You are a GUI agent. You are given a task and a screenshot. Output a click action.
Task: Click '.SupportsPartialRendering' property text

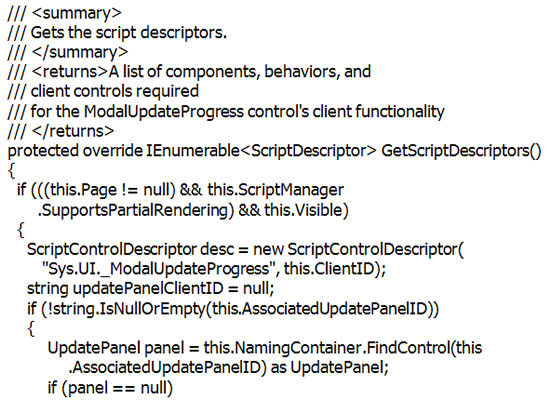point(133,210)
